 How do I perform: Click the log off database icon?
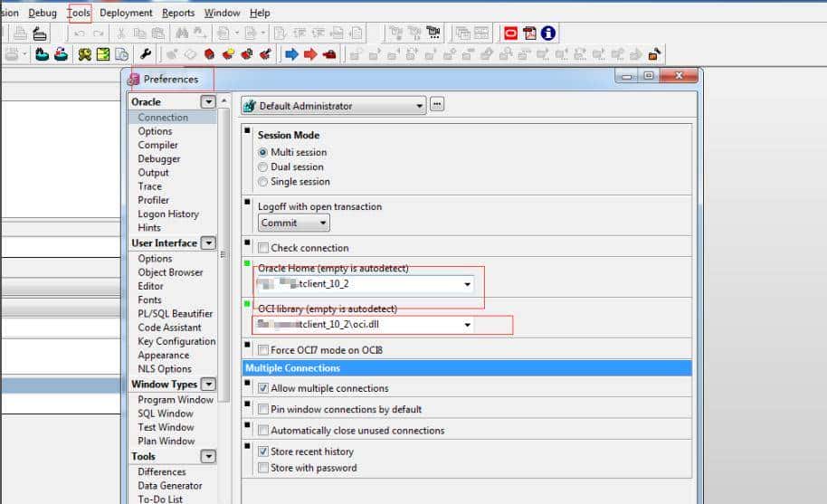pyautogui.click(x=62, y=54)
